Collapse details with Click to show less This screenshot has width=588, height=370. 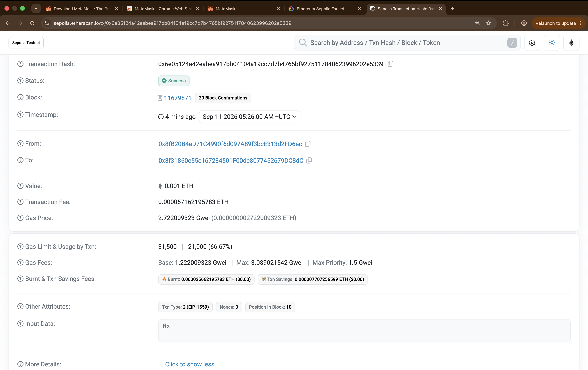pos(186,364)
